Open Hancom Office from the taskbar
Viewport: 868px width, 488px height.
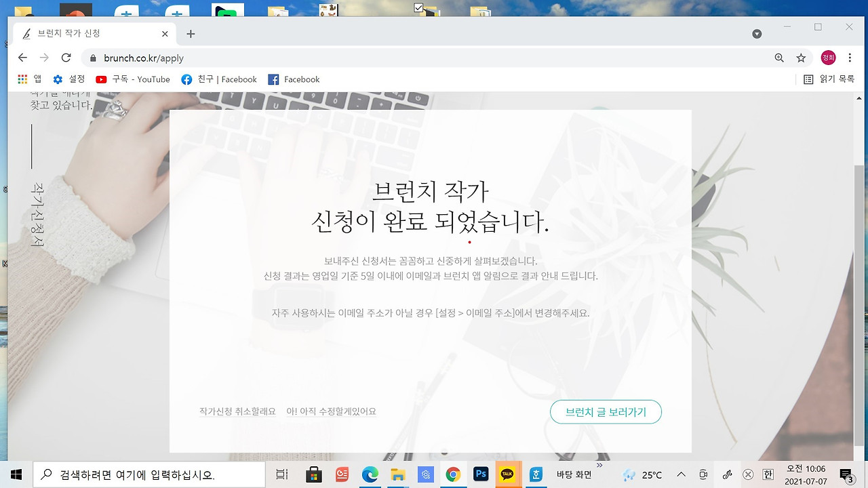pos(536,474)
